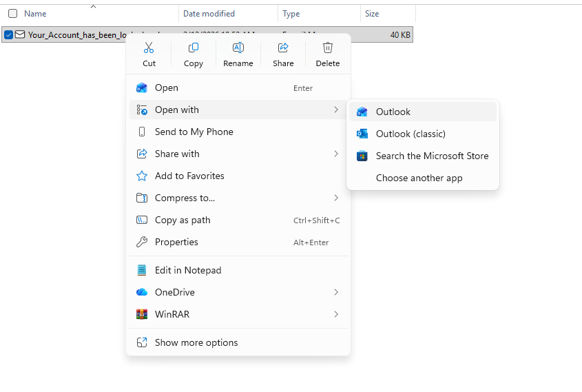Toggle the select-all checkbox in header

[12, 14]
